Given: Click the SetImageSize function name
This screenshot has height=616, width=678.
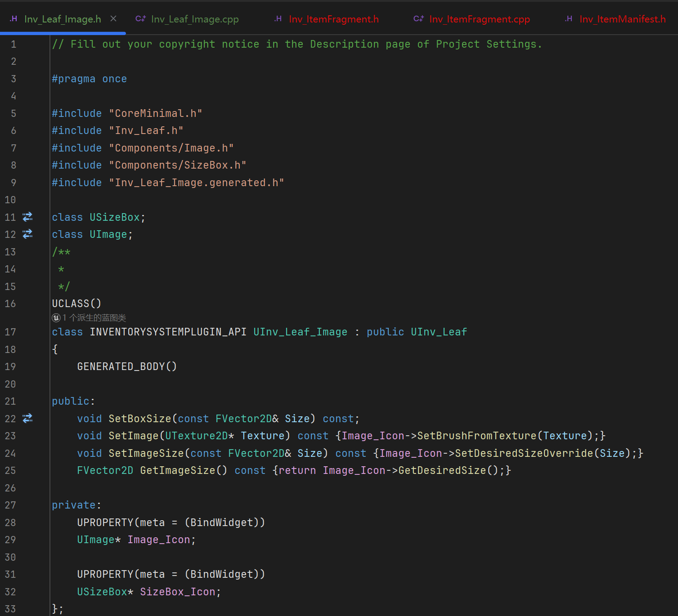Looking at the screenshot, I should pyautogui.click(x=146, y=453).
